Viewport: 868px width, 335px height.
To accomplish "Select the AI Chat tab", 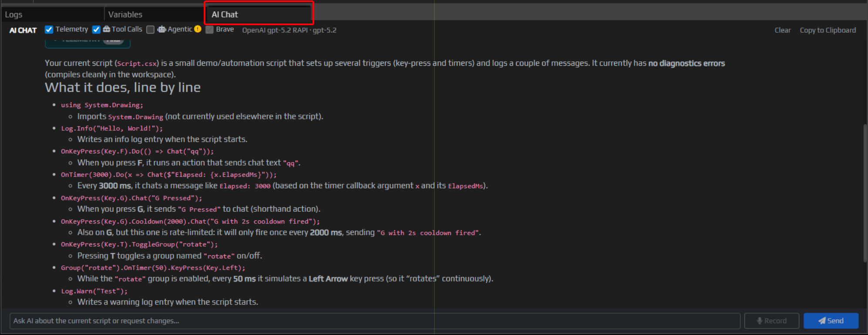I will [225, 14].
